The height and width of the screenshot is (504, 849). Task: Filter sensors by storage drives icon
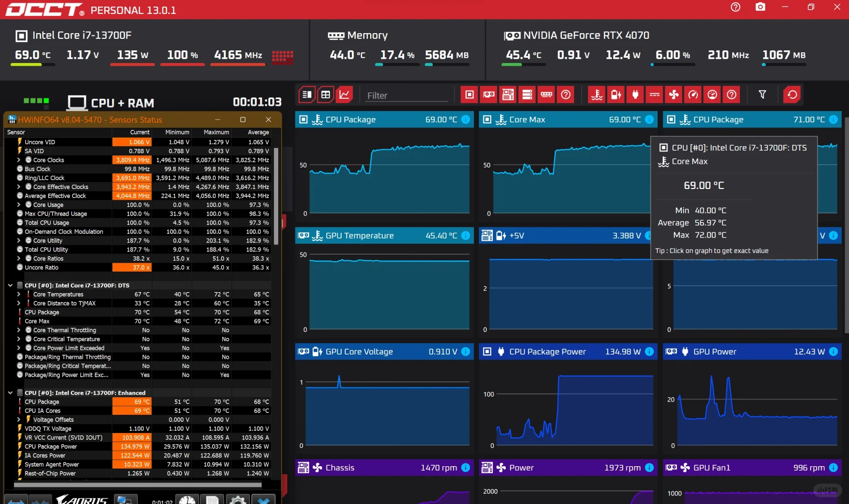coord(527,95)
